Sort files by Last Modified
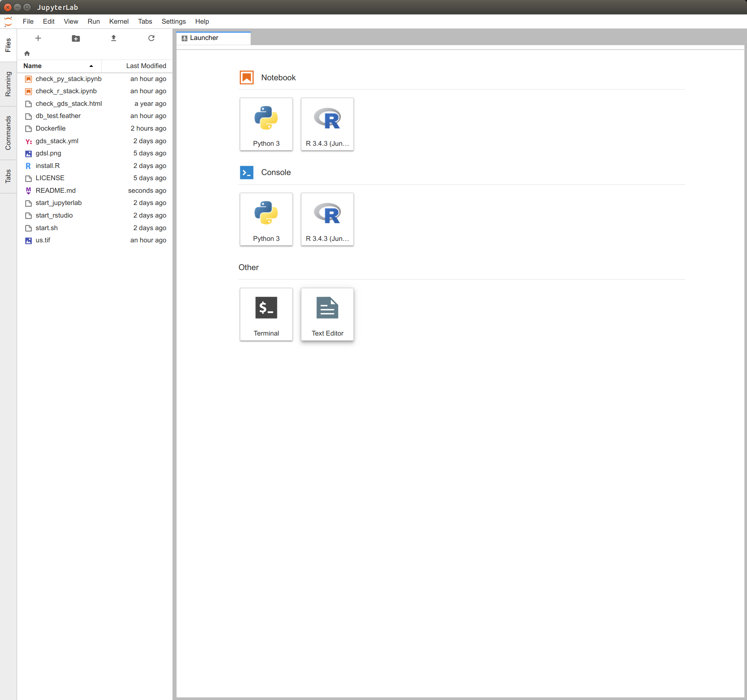This screenshot has width=747, height=700. [x=146, y=66]
